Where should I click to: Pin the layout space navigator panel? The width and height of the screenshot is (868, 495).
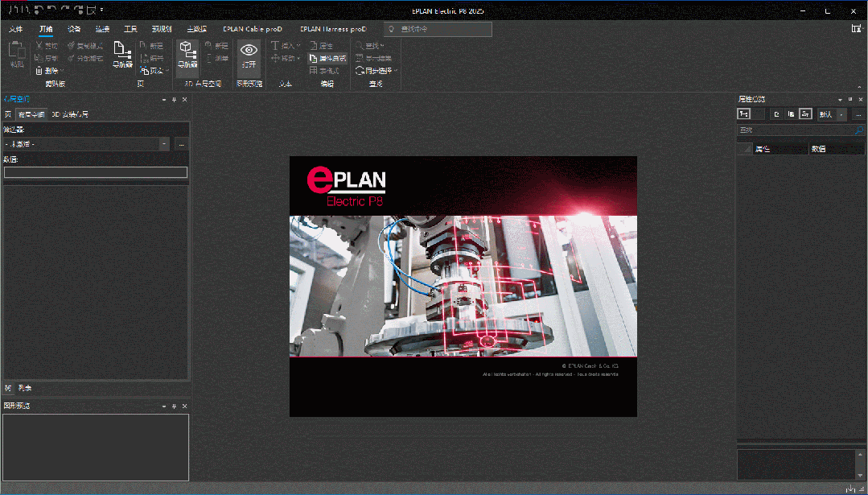click(x=174, y=100)
